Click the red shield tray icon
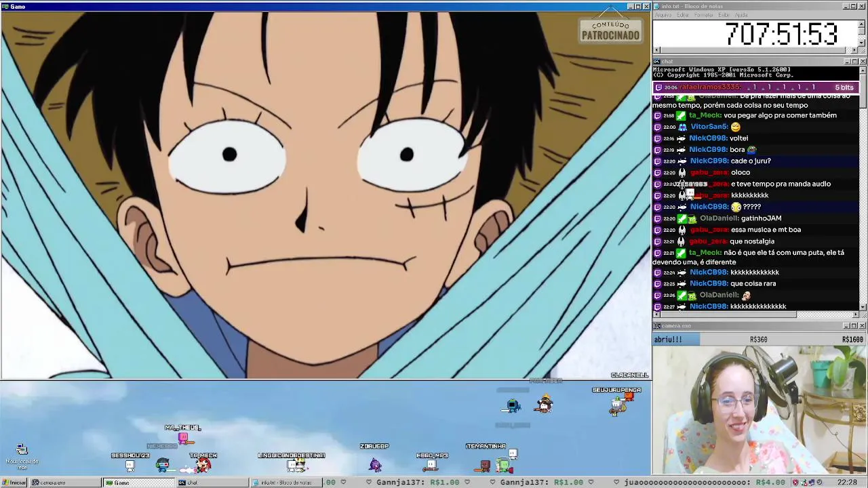868x488 pixels. (795, 483)
